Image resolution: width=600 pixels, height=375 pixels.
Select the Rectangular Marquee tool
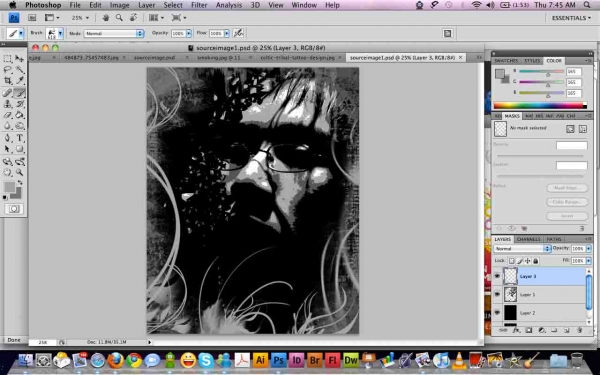coord(8,59)
